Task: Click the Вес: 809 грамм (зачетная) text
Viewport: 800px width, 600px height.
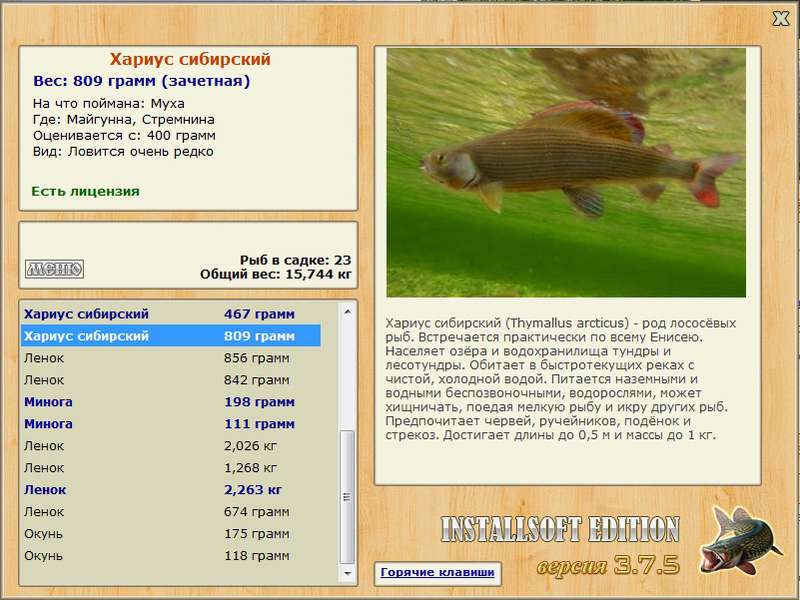Action: tap(141, 81)
